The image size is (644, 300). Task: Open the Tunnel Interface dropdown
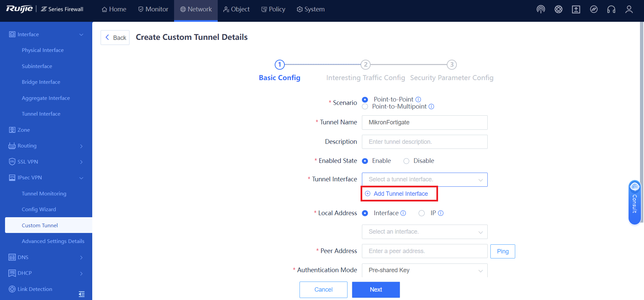(425, 180)
